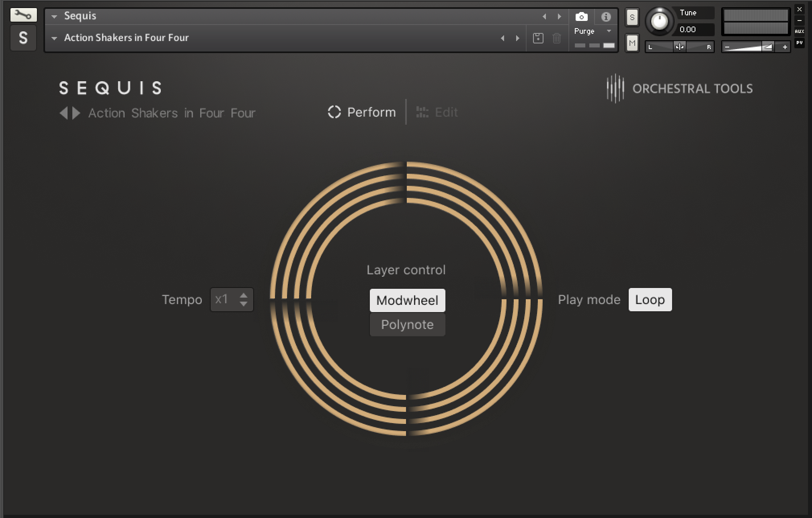Go to previous preset with left triangle
Viewport: 812px width, 518px height.
[x=64, y=113]
